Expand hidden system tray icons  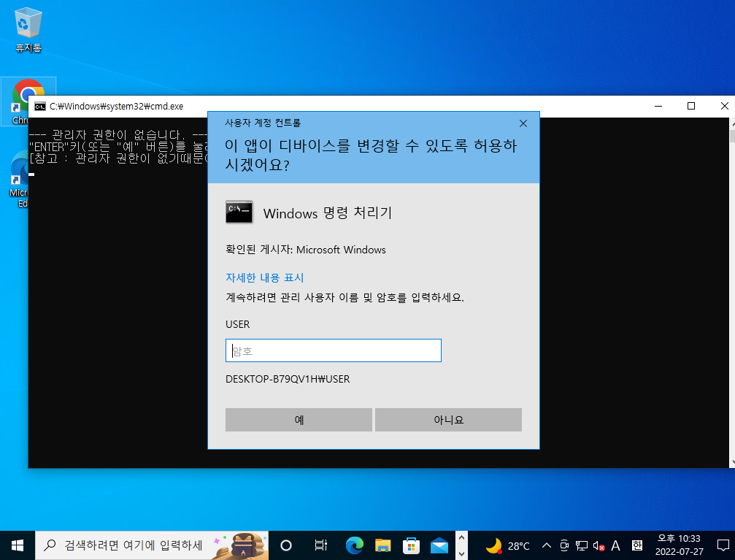(546, 545)
